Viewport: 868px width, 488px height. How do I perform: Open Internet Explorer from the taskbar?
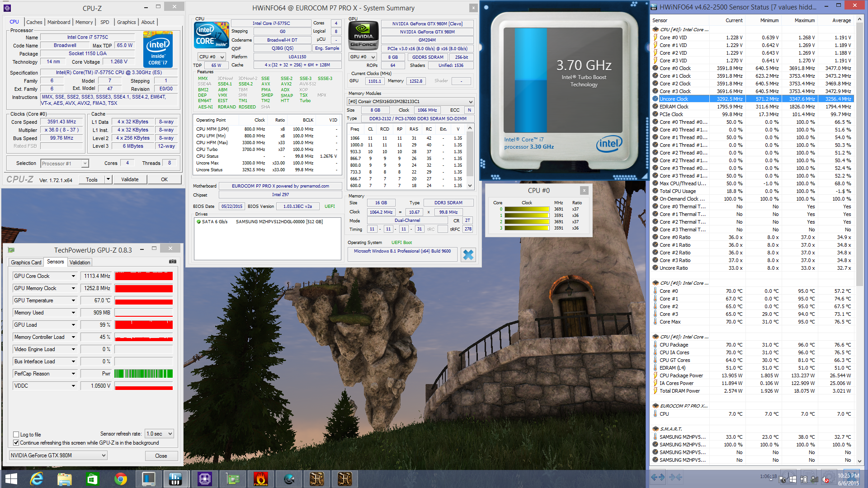(x=36, y=479)
